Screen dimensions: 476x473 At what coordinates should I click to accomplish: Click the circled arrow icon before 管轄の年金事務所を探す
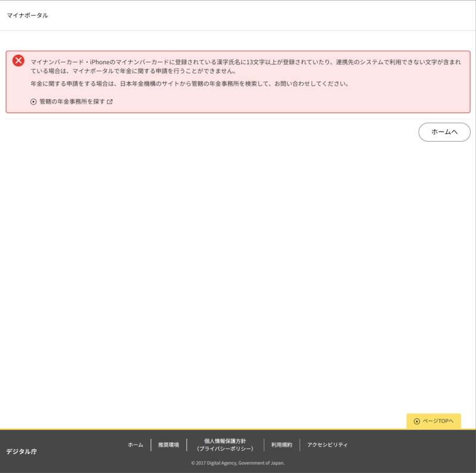[34, 102]
